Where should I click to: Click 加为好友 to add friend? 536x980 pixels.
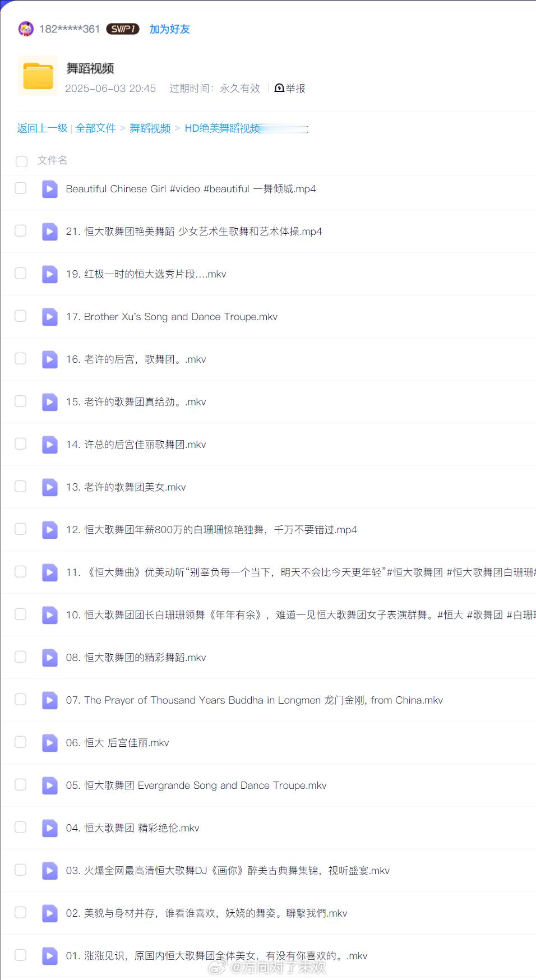170,29
